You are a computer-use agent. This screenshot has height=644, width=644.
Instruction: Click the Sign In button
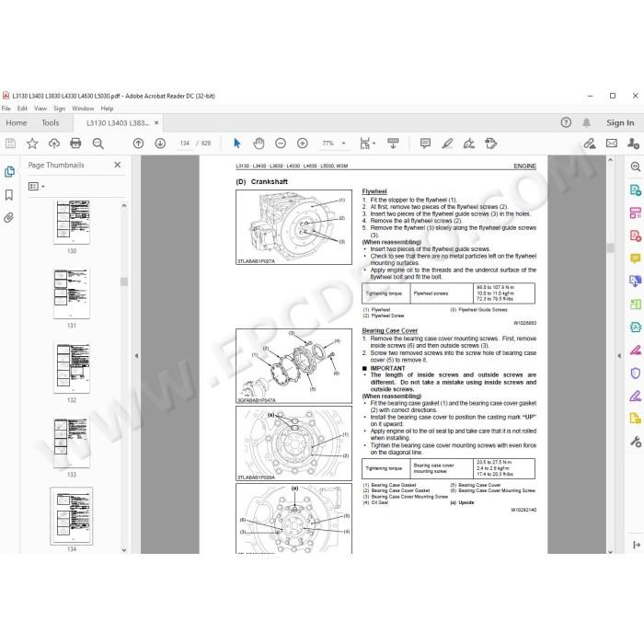[620, 122]
